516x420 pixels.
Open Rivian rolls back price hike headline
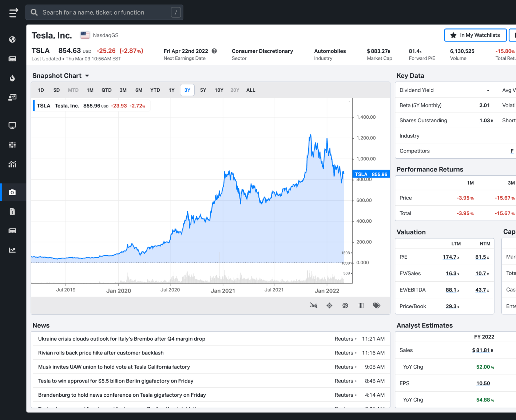tap(101, 353)
